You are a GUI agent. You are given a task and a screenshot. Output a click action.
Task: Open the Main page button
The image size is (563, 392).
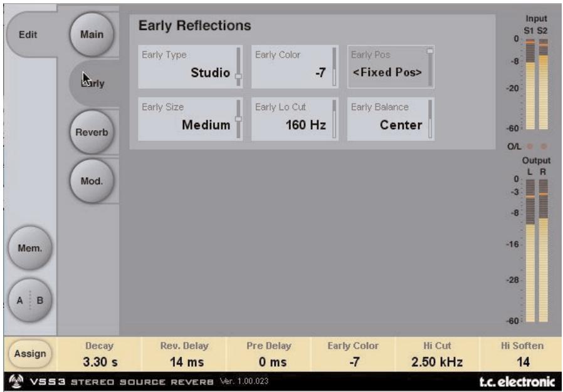point(92,35)
